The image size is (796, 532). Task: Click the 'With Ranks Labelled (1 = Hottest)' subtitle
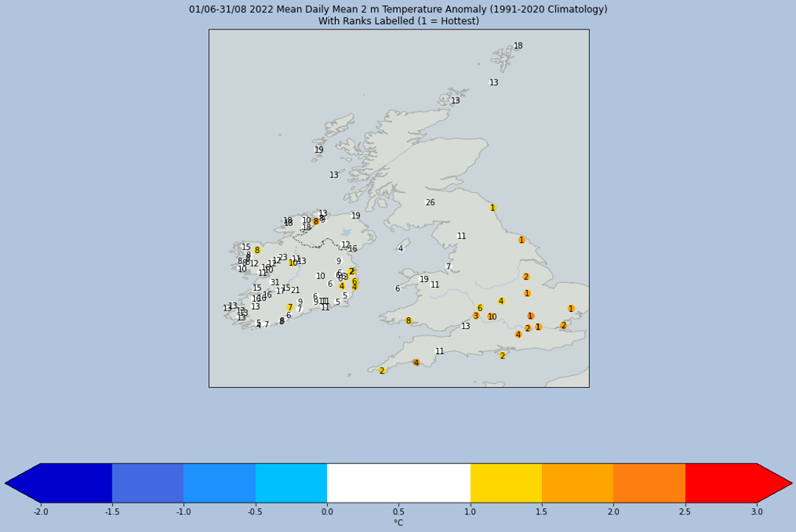click(398, 21)
